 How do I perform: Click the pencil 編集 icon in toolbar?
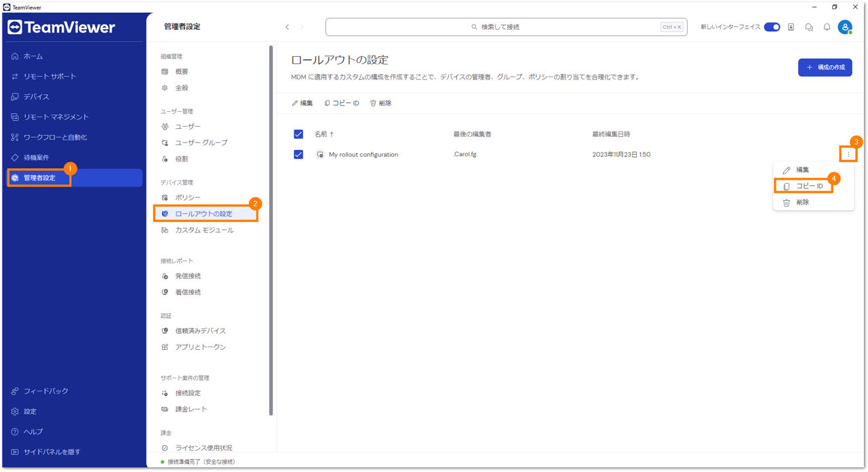point(294,103)
